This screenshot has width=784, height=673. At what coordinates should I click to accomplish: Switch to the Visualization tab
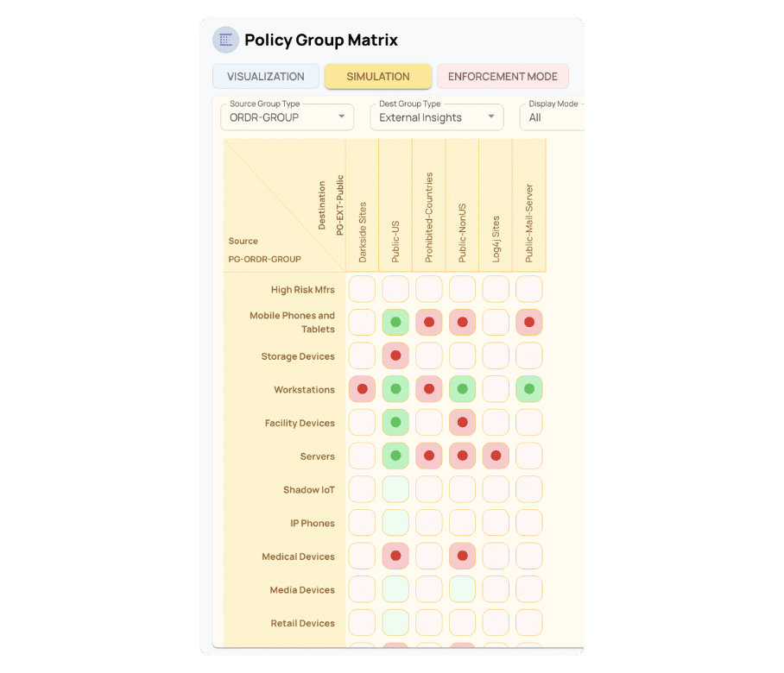pyautogui.click(x=265, y=77)
